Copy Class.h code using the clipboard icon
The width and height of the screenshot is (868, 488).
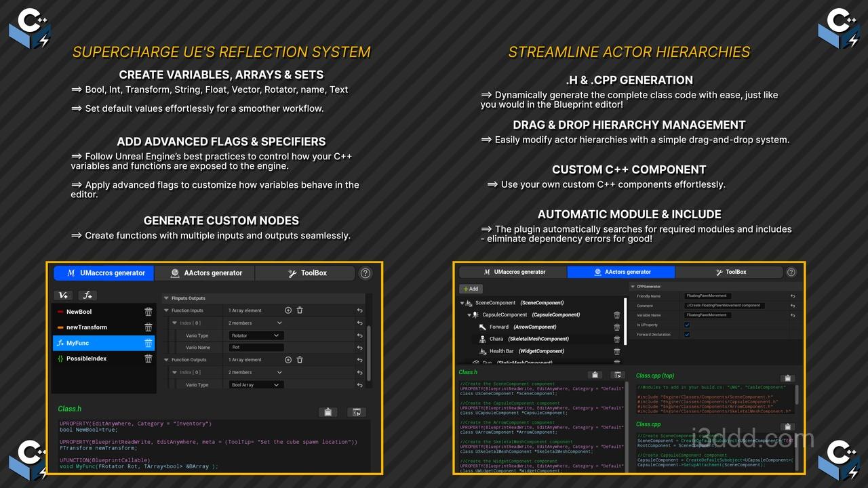pyautogui.click(x=328, y=412)
